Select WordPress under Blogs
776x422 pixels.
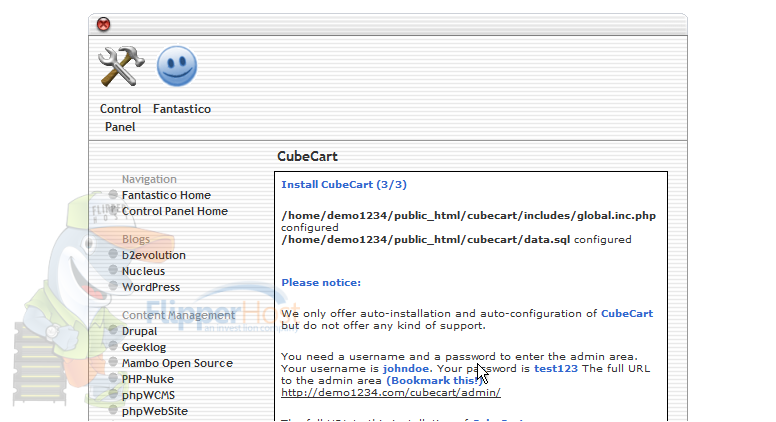click(x=151, y=287)
